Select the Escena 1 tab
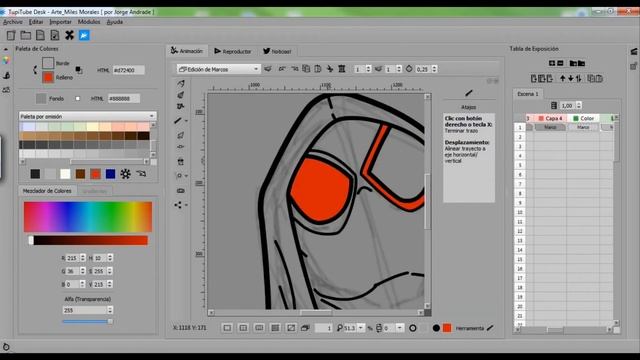This screenshot has width=640, height=360. click(528, 94)
